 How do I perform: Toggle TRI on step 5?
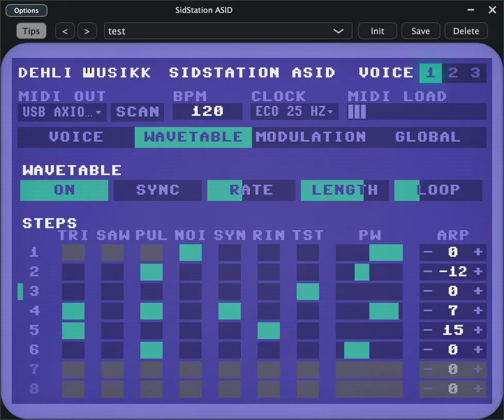(x=73, y=331)
